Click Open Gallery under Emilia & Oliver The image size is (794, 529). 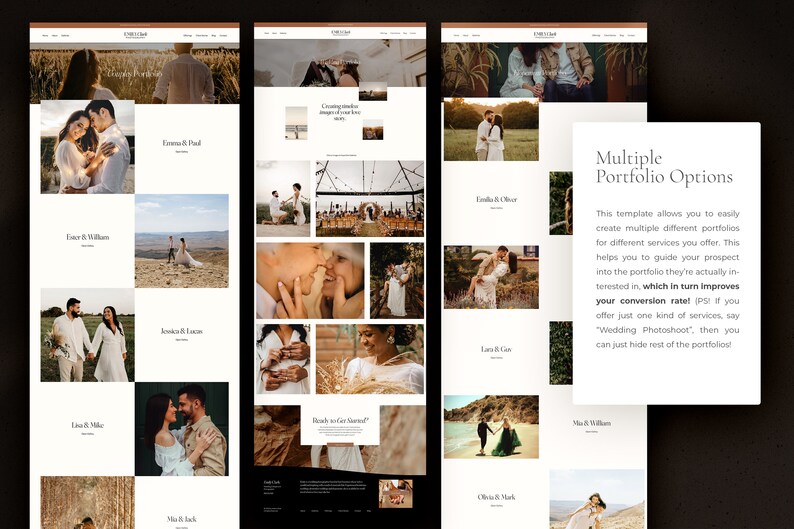click(497, 208)
